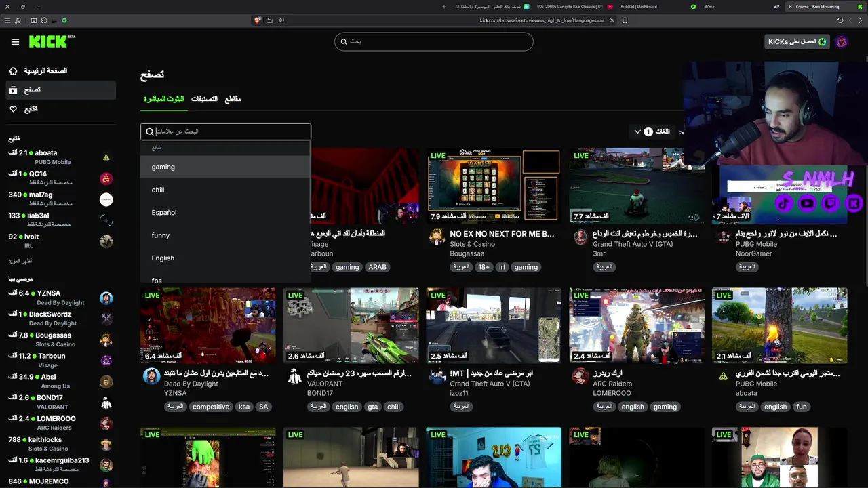Click 3mr channel avatar under GTA stream
Screen dimensions: 868x488
[x=580, y=237]
